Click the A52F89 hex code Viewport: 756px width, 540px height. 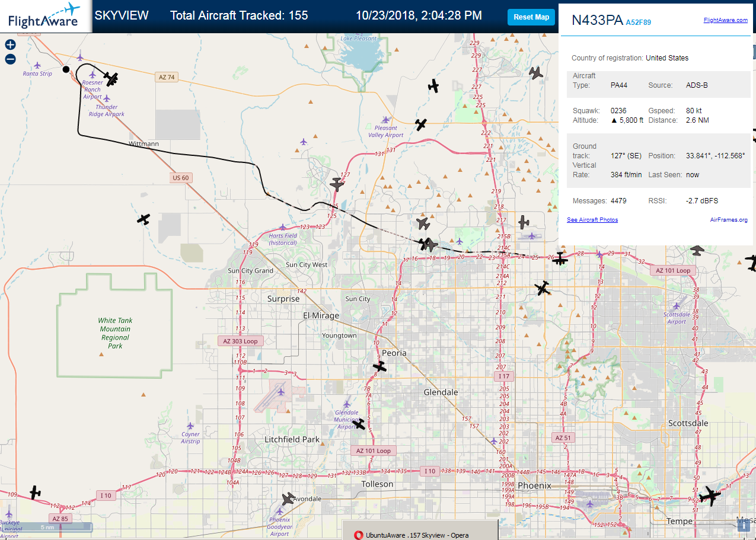639,23
